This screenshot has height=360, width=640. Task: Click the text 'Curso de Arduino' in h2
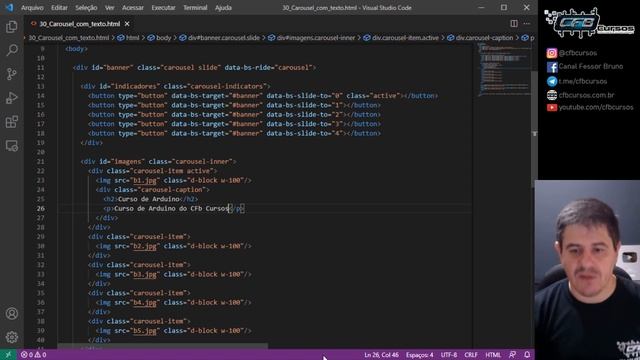click(149, 199)
